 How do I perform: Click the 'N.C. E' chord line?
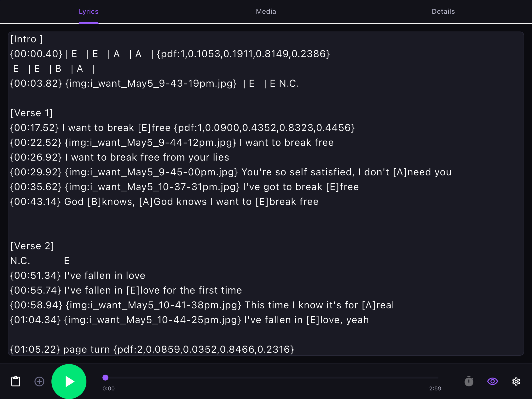[40, 261]
